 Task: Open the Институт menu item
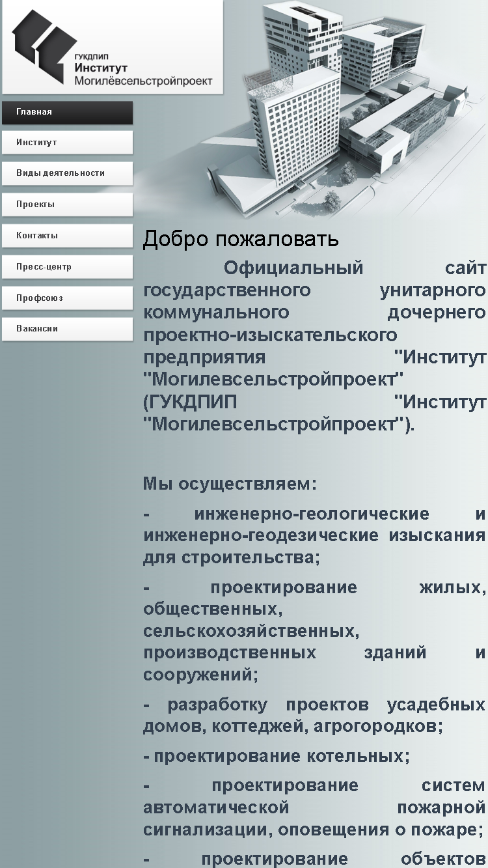click(x=67, y=143)
